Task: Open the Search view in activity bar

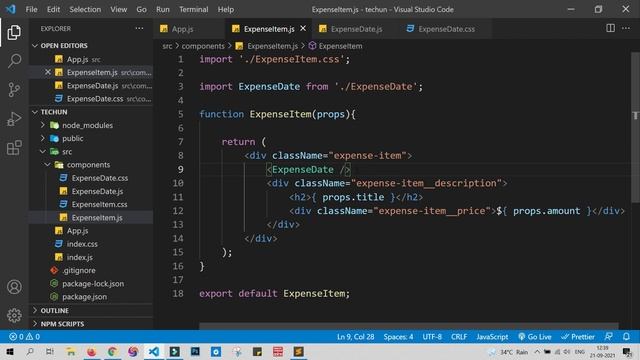Action: pyautogui.click(x=14, y=61)
